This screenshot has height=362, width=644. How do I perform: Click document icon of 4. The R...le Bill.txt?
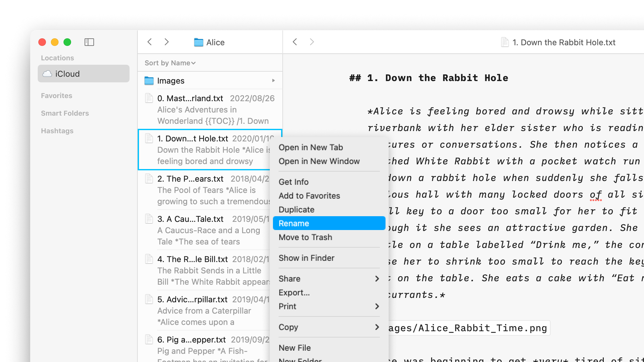[x=149, y=259]
